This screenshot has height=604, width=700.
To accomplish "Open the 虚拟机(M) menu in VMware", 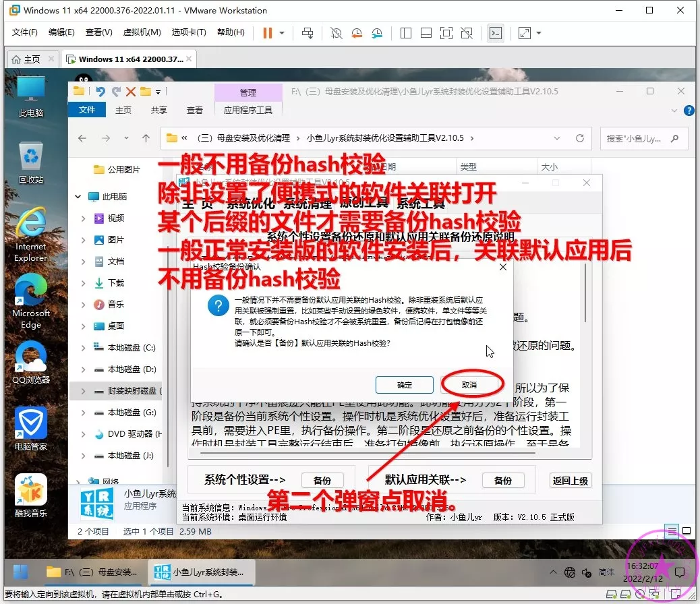I will click(x=142, y=32).
